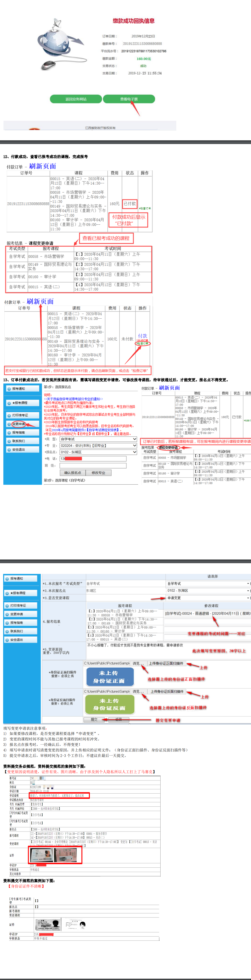Click the green 返回业务网站 button
Image resolution: width=251 pixels, height=980 pixels.
76,99
